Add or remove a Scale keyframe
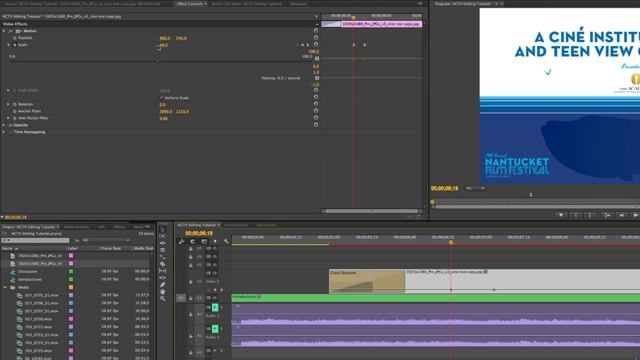The image size is (640, 360). tap(302, 44)
